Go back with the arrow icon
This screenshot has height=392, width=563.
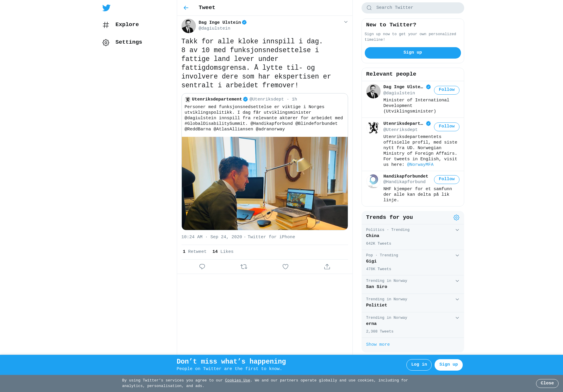186,8
